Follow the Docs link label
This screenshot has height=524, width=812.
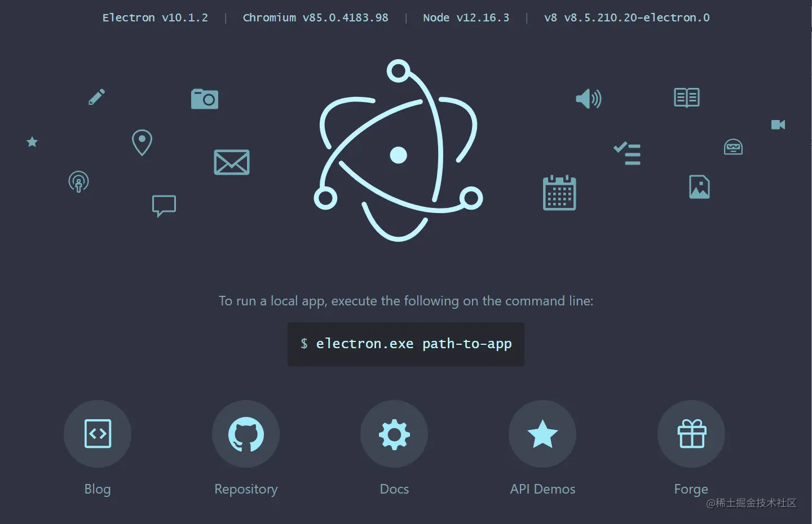pyautogui.click(x=394, y=489)
